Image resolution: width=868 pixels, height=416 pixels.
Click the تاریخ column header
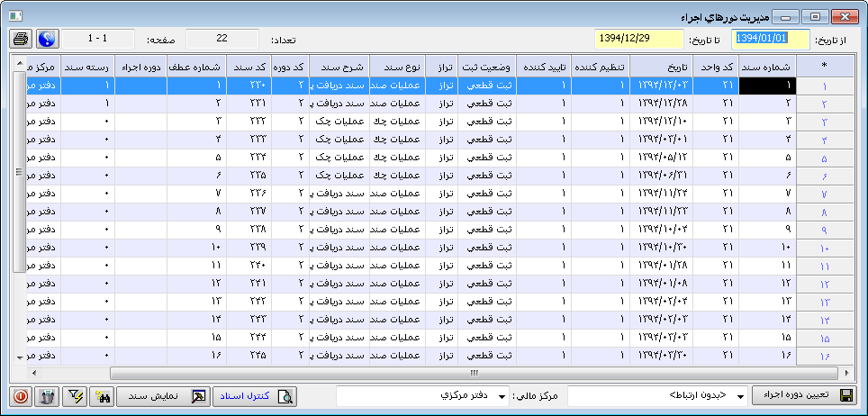coord(661,66)
